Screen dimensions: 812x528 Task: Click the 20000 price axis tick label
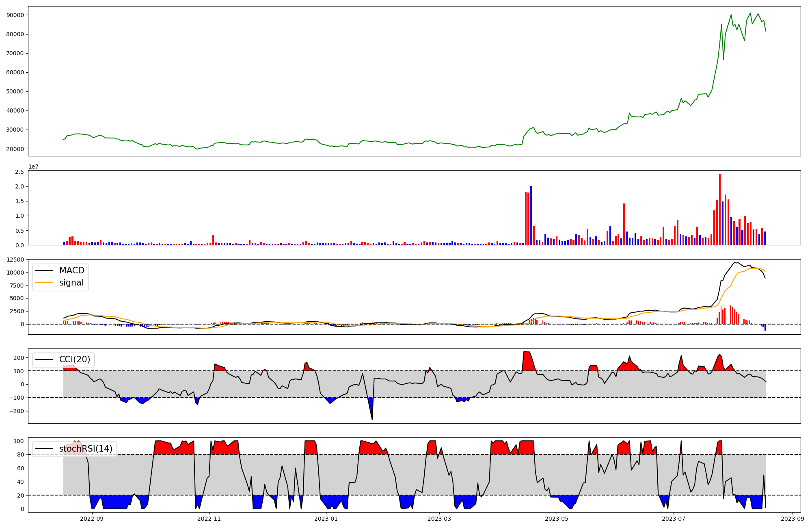pyautogui.click(x=15, y=149)
